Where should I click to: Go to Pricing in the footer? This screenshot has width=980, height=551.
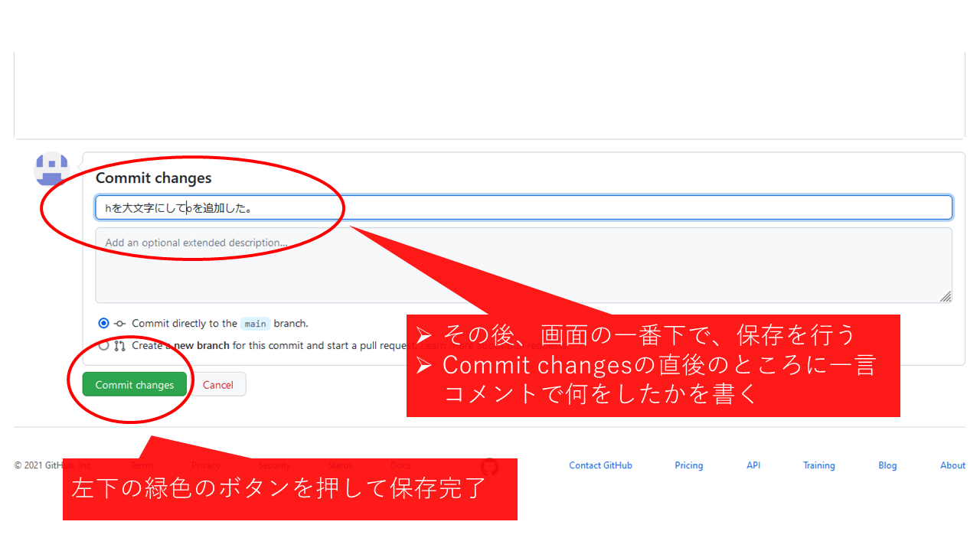[688, 465]
